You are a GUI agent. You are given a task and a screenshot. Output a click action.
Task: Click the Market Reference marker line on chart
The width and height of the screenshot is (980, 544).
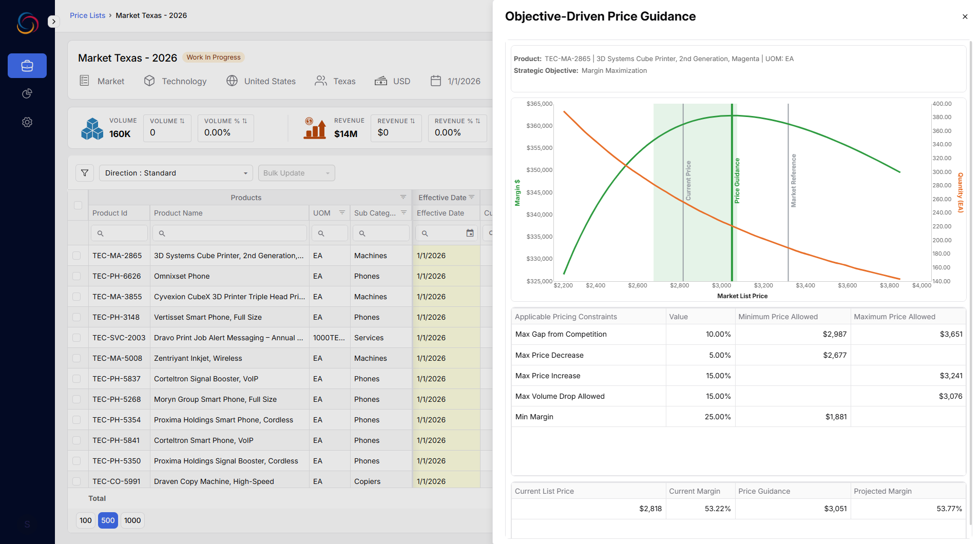(x=788, y=192)
